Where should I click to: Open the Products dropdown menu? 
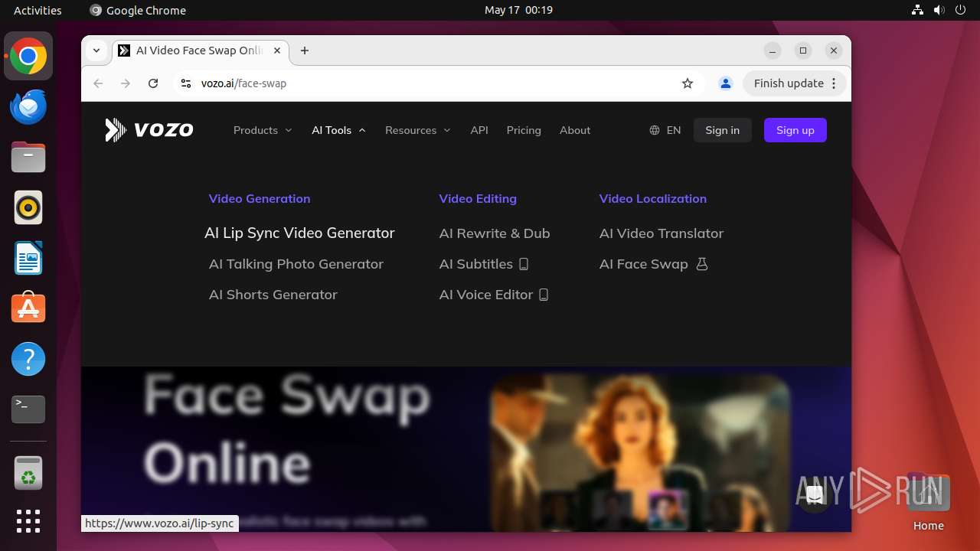click(263, 130)
